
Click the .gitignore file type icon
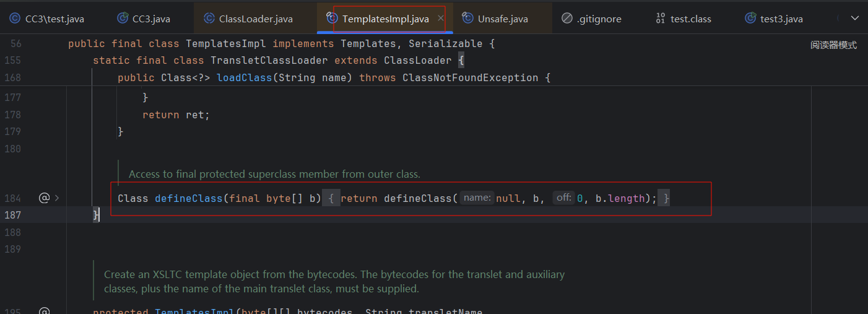pos(566,19)
